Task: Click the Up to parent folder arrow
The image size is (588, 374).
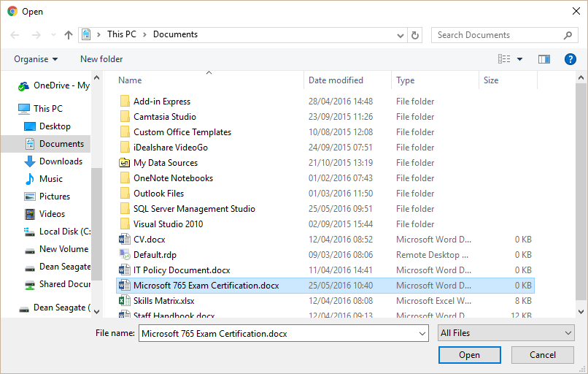Action: [69, 35]
